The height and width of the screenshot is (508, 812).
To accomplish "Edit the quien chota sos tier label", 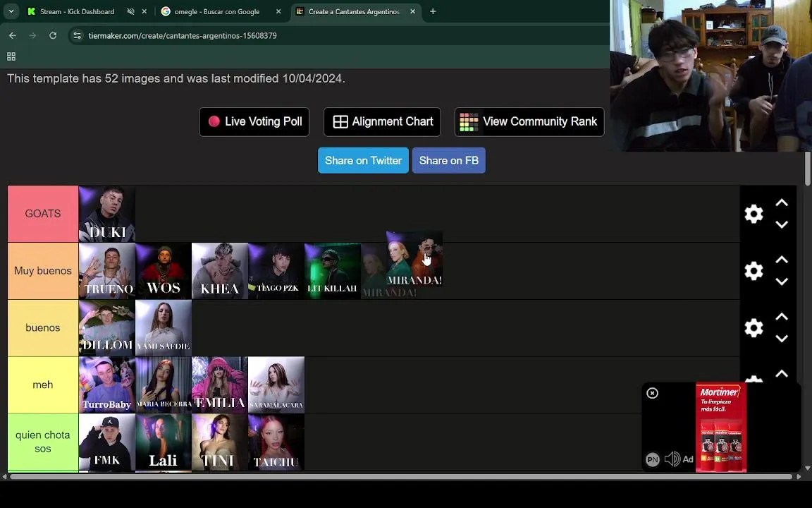I will coord(43,442).
